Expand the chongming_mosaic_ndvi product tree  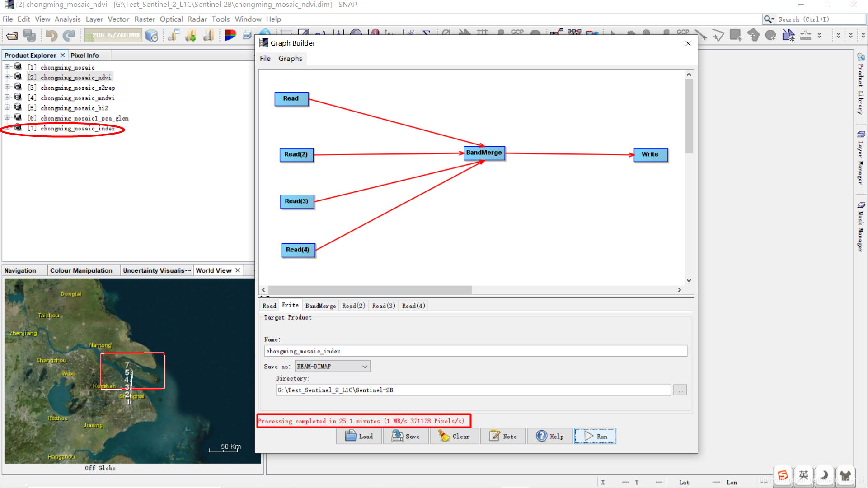coord(7,77)
